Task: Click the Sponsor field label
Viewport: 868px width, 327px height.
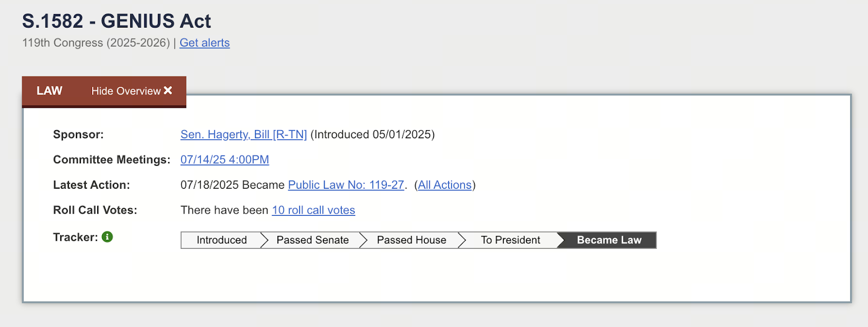Action: coord(78,134)
